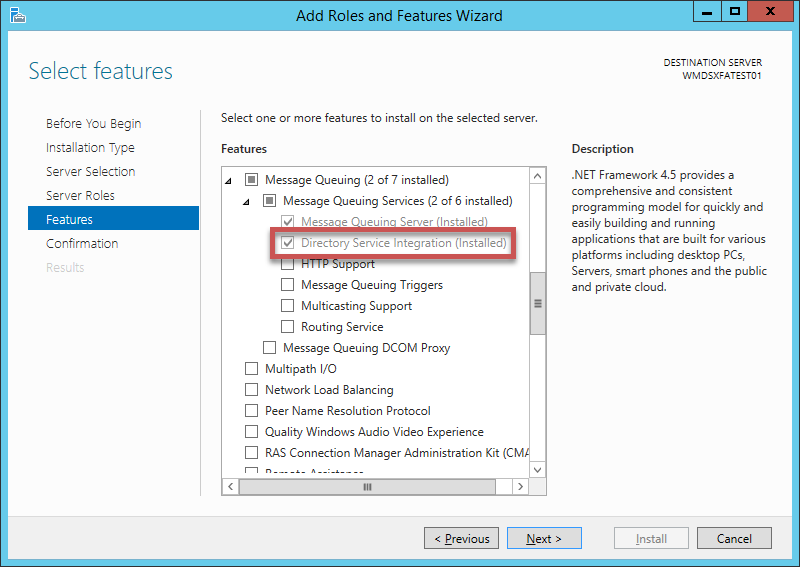Click the horizontal scroll left arrow
The width and height of the screenshot is (800, 567).
coord(229,486)
